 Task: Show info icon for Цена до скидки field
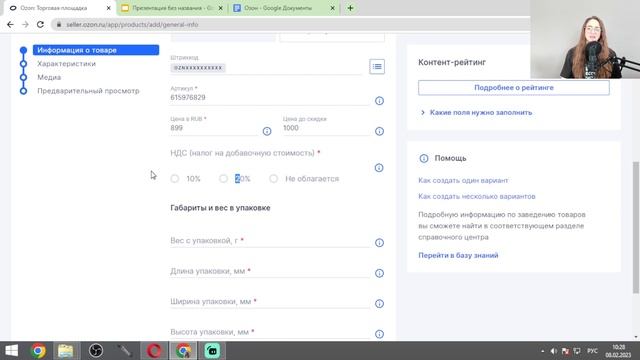[x=379, y=131]
